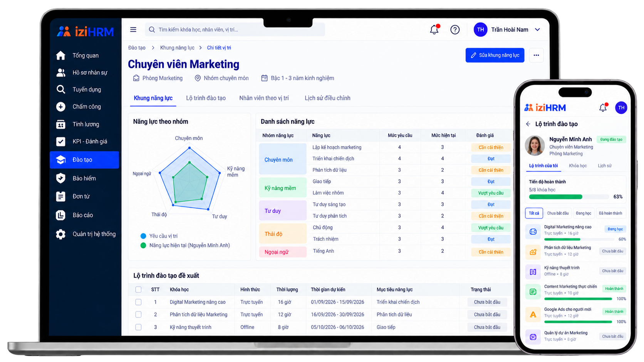Click the notification bell in desktop header
Viewport: 644px width, 362px height.
434,30
